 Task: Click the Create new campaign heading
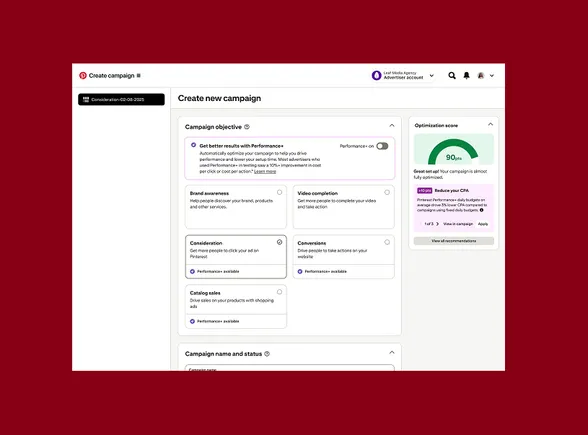(219, 98)
